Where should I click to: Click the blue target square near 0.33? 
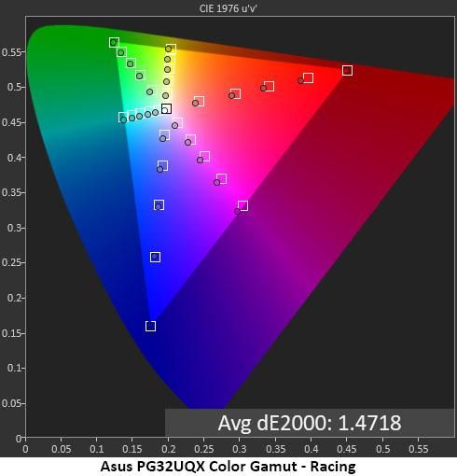[x=159, y=205]
